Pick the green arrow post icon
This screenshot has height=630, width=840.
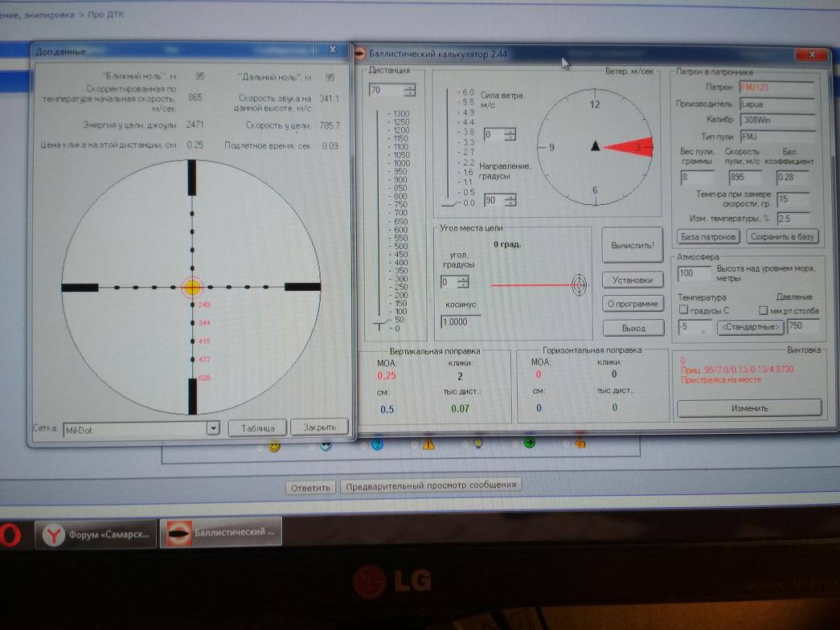(530, 442)
